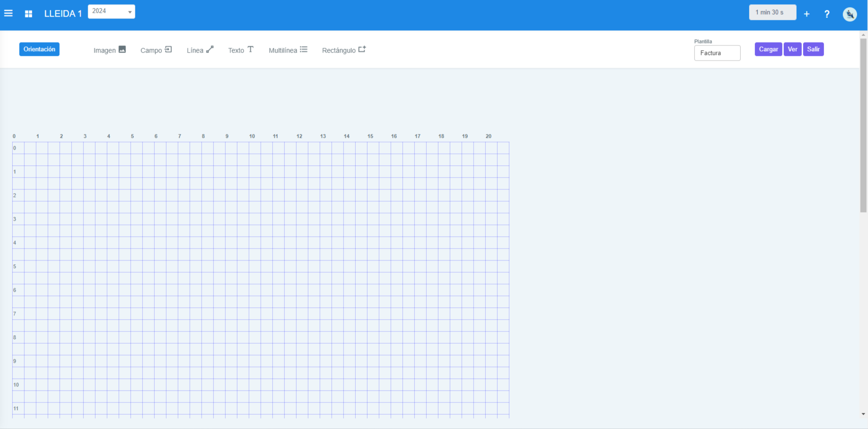
Task: Click the Plantilla Factura input field
Action: (x=717, y=53)
